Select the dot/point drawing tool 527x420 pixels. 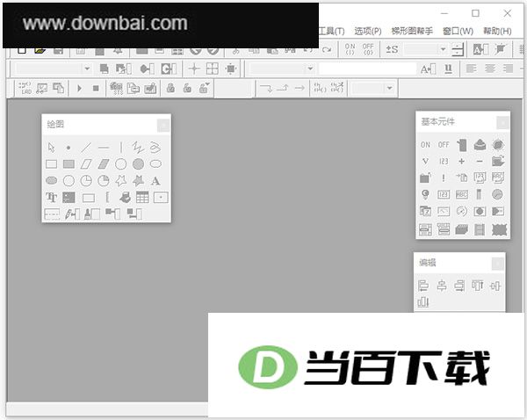(x=69, y=148)
